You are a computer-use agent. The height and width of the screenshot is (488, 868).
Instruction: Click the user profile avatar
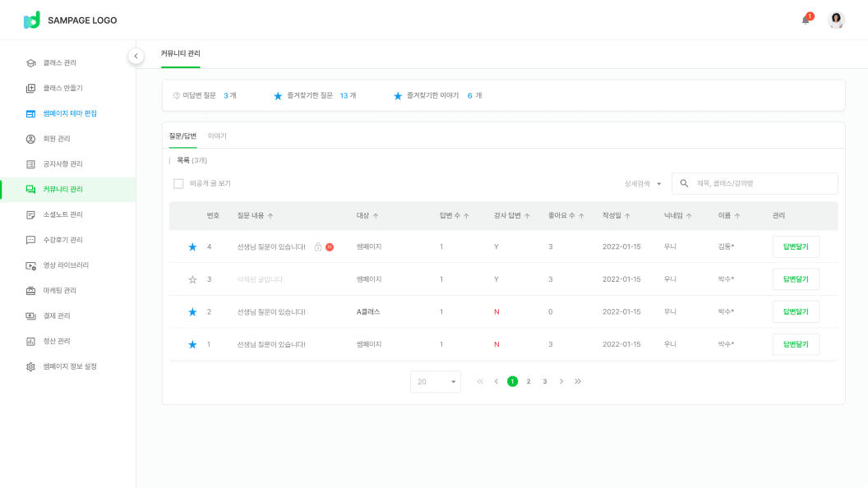[836, 20]
